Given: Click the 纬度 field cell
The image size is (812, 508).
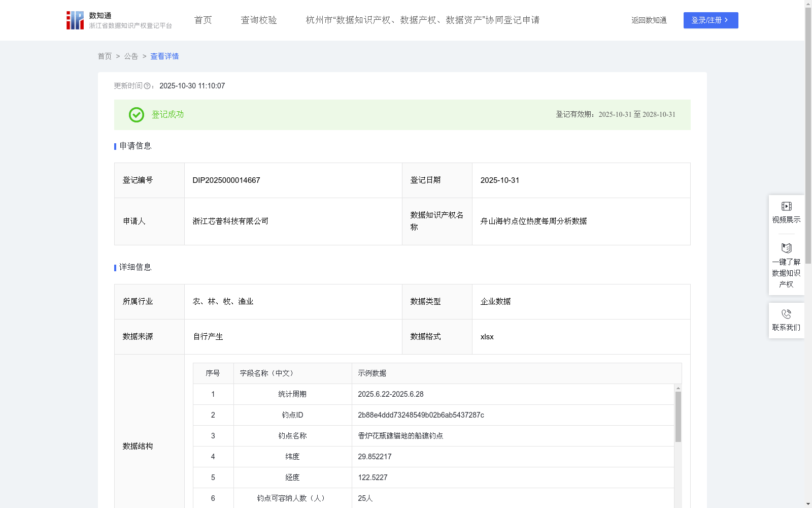Looking at the screenshot, I should [293, 457].
